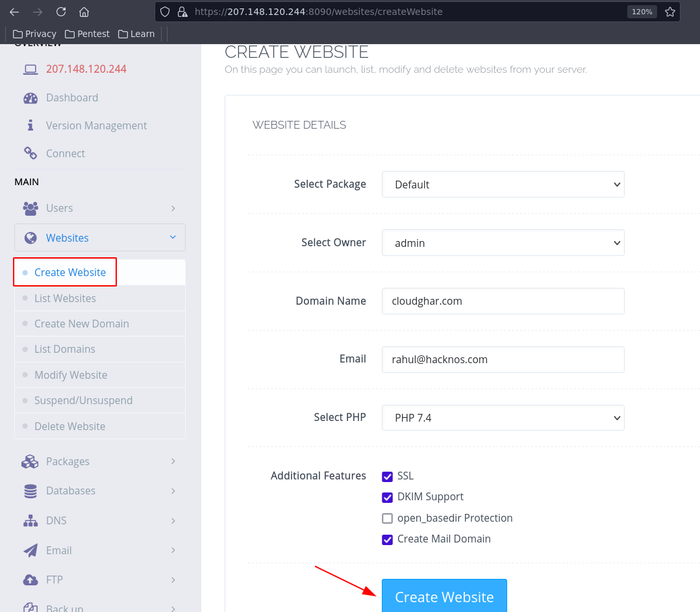Uncheck the SSL checkbox
Screen dimensions: 700x612
click(x=387, y=477)
